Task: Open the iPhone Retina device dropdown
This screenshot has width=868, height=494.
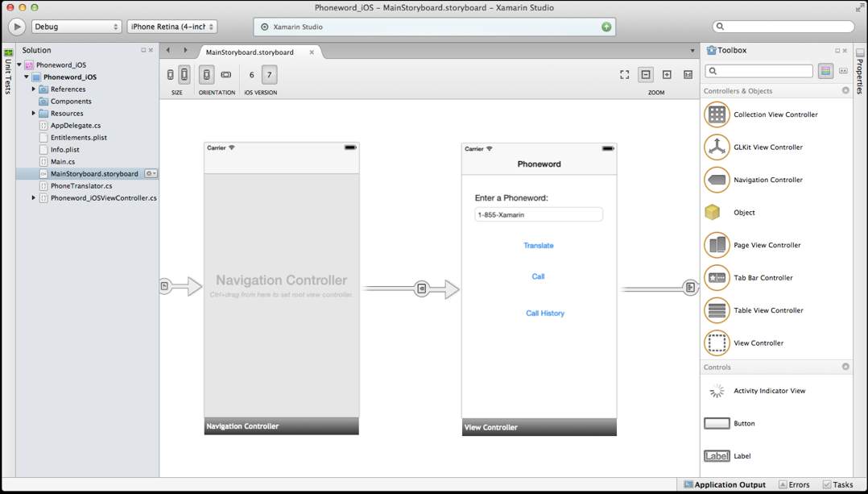Action: click(x=172, y=27)
